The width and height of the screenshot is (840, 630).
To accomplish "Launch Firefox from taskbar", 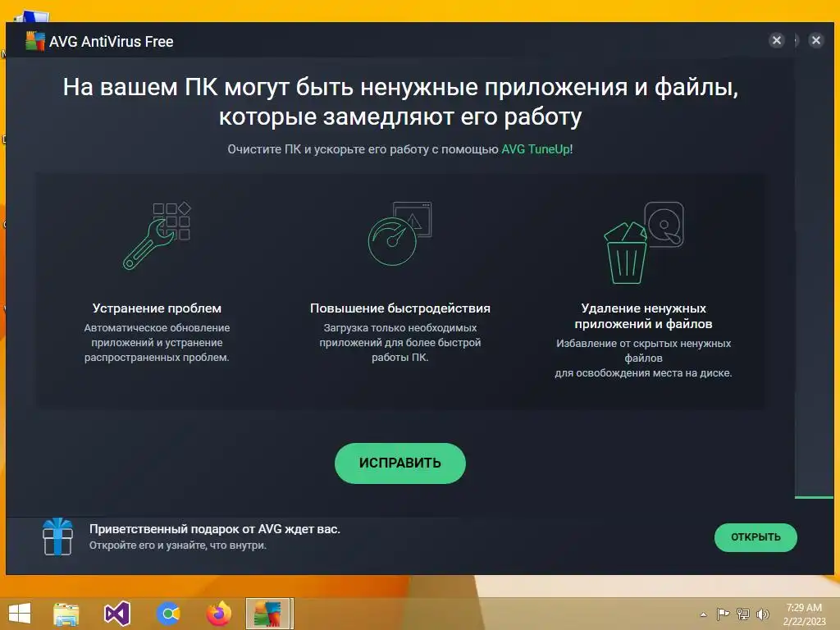I will [219, 614].
